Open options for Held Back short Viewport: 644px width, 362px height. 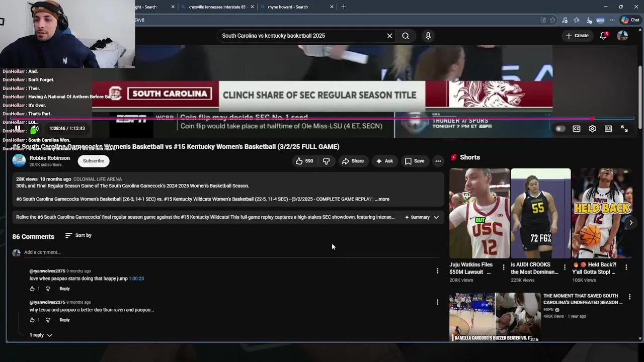pyautogui.click(x=626, y=267)
